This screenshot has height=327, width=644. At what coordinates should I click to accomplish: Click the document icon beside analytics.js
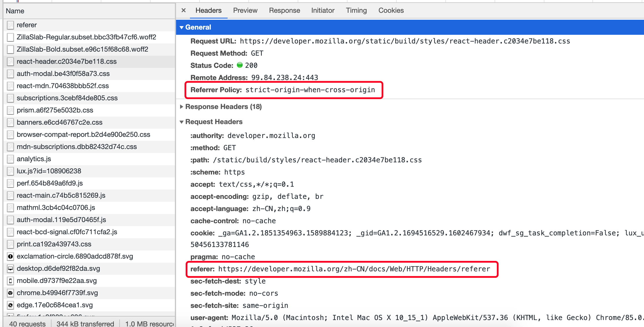[x=10, y=159]
